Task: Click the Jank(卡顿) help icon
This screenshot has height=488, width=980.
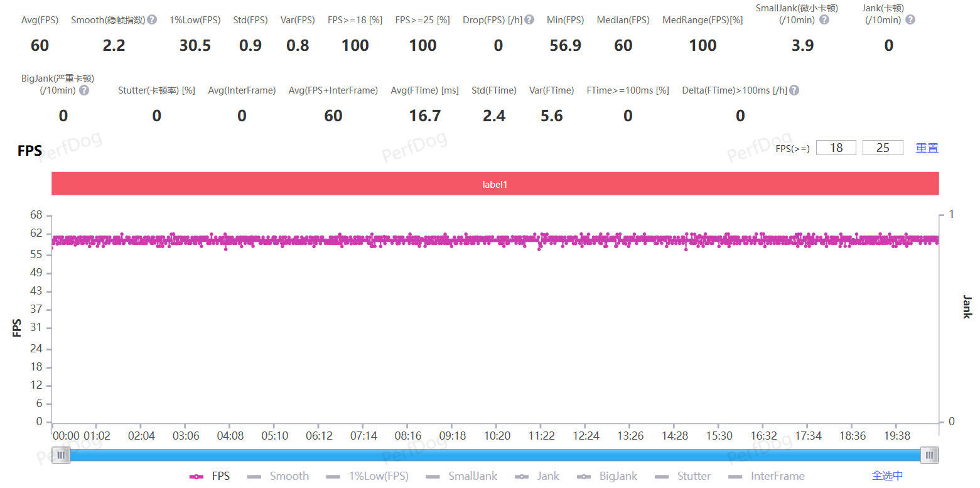Action: click(x=910, y=20)
